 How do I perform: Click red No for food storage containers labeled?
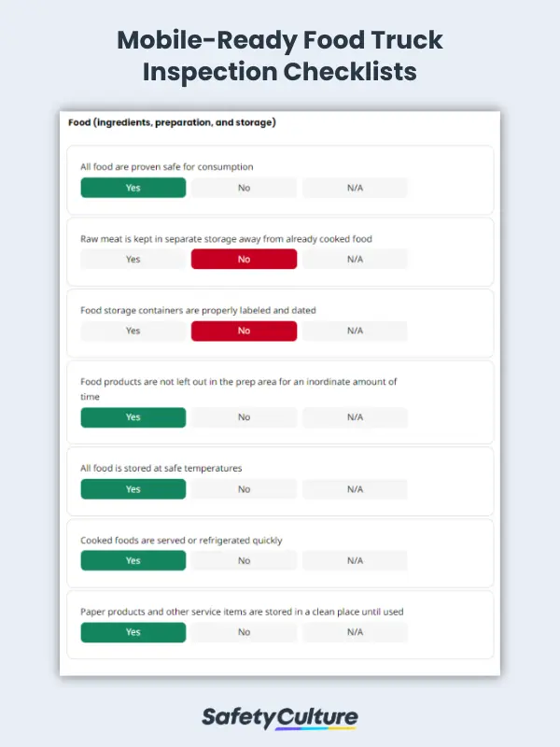[x=244, y=331]
